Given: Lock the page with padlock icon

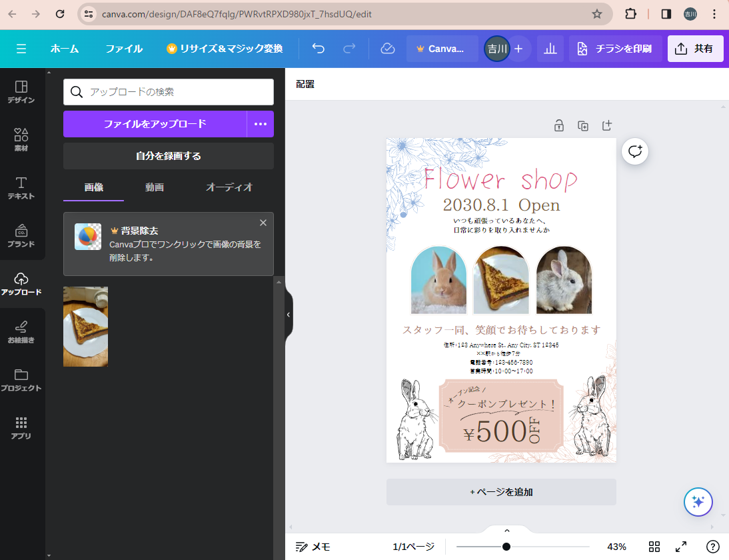Looking at the screenshot, I should [x=559, y=125].
